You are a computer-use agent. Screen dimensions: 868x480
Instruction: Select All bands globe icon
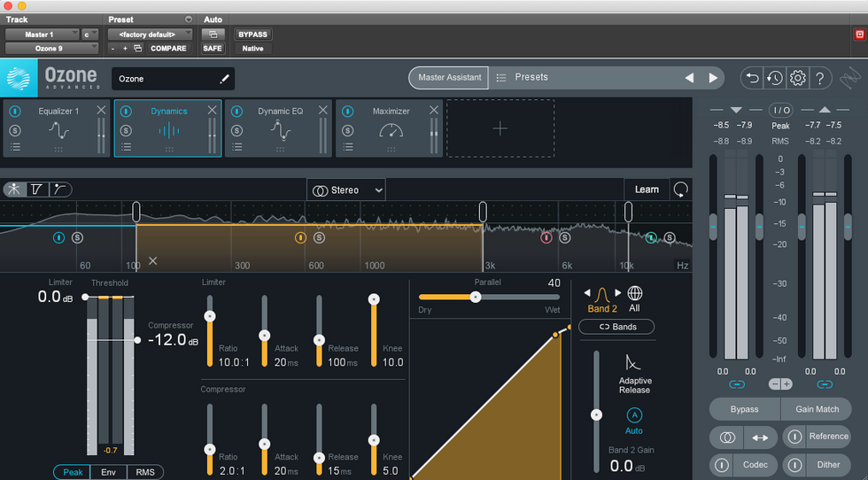[x=634, y=292]
